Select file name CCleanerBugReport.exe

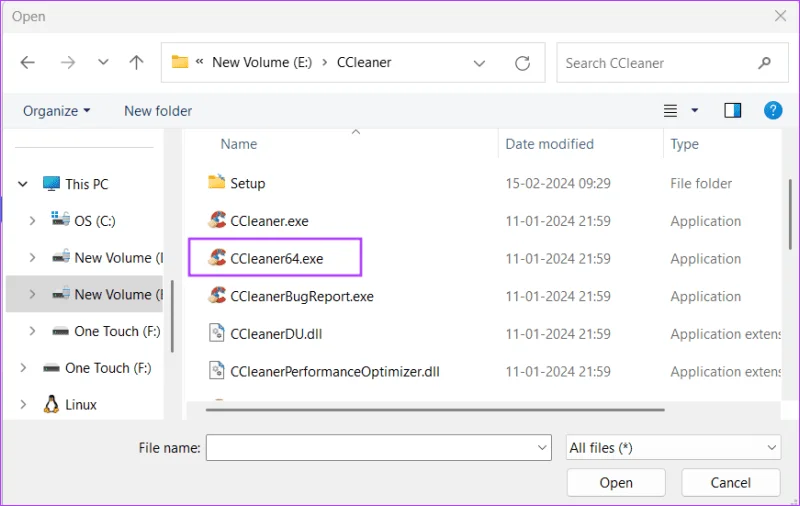click(302, 296)
